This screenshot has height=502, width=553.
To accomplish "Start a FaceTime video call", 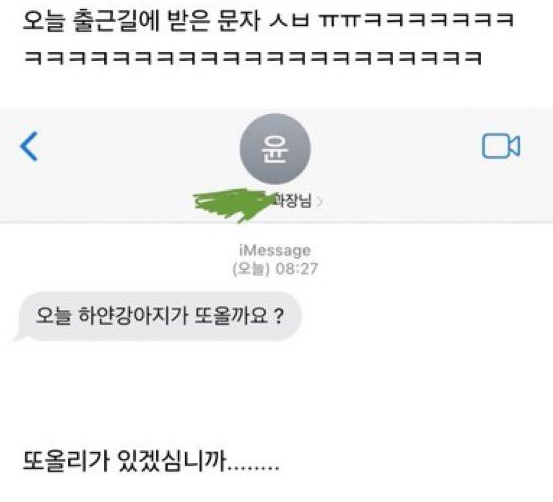I will point(501,146).
